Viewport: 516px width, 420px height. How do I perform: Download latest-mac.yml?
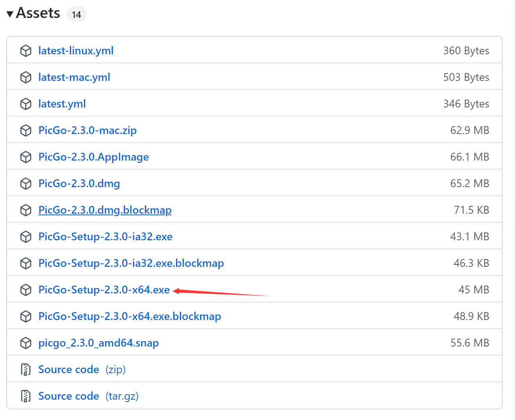click(x=74, y=77)
